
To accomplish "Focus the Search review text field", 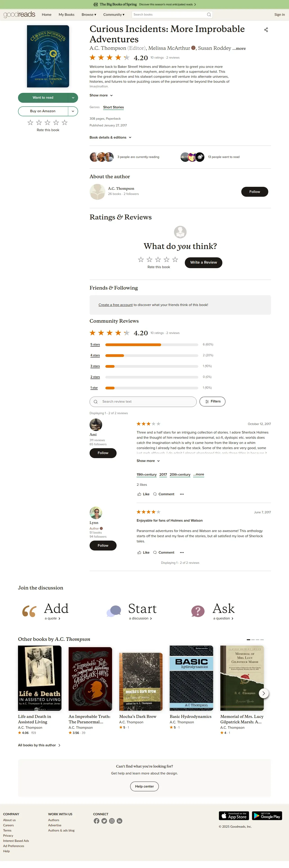I will [x=143, y=402].
